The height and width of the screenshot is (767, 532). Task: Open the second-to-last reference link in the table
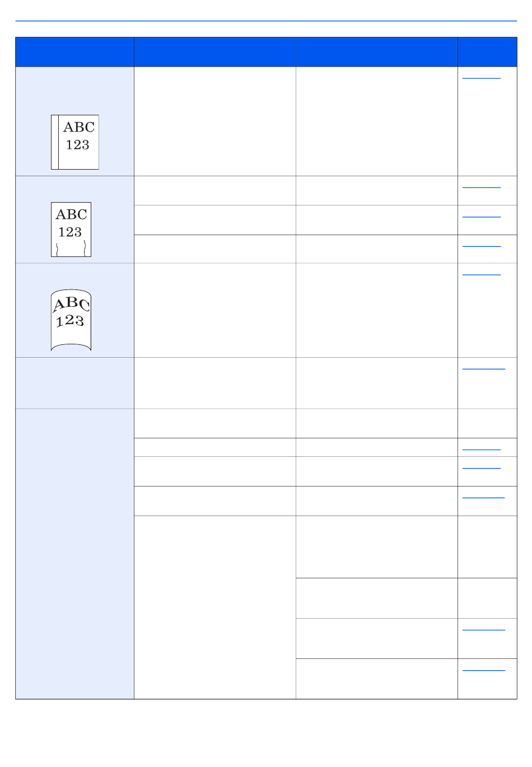coord(484,629)
